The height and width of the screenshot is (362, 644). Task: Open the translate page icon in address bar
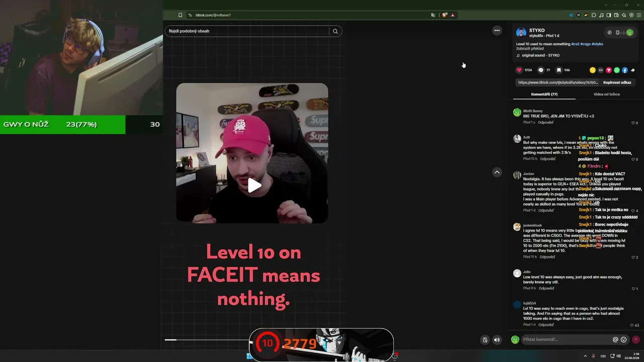[433, 15]
